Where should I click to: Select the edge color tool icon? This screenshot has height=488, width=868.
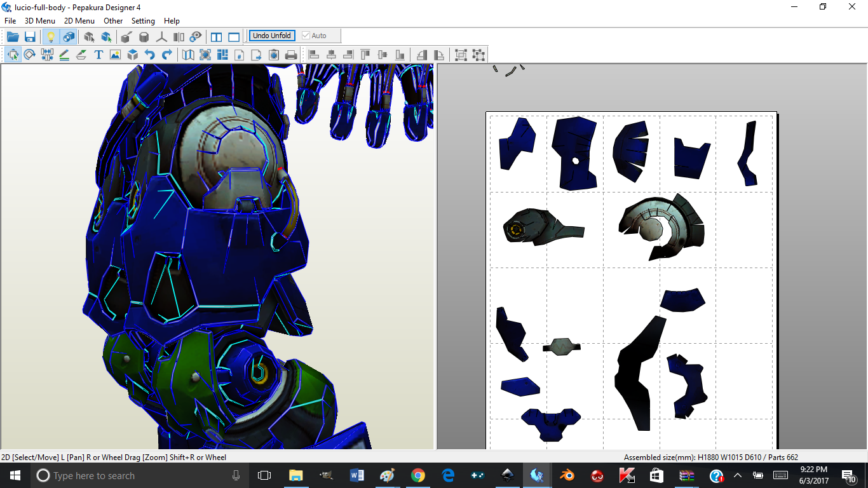[x=81, y=55]
